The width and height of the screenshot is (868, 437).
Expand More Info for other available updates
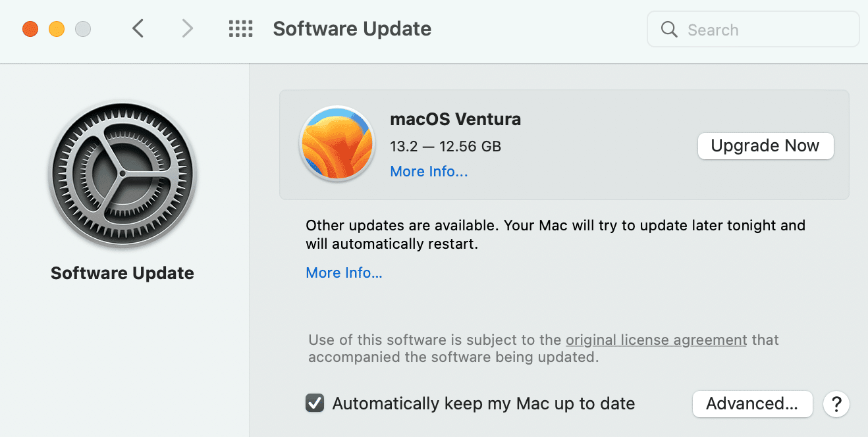344,272
